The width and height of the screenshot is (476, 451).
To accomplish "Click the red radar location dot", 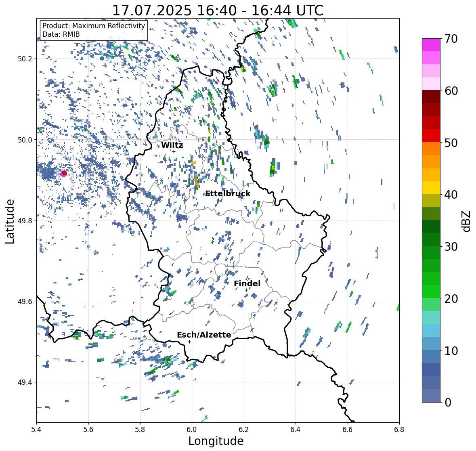I will click(x=64, y=173).
